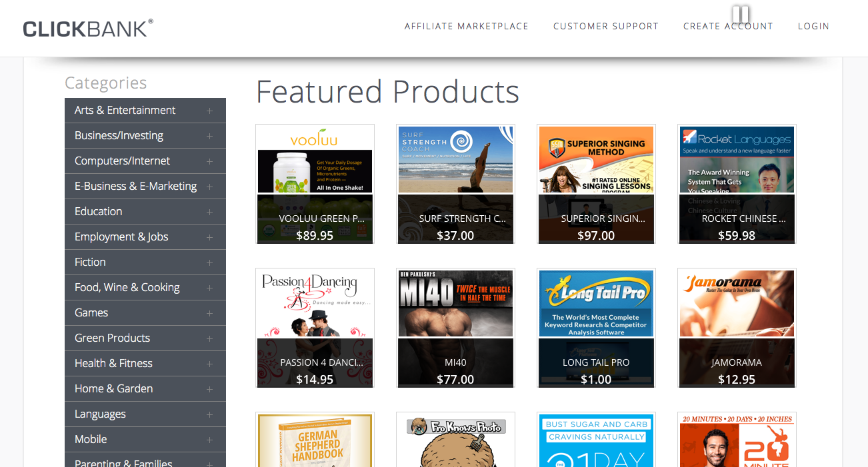The image size is (868, 467).
Task: Choose Green Products category
Action: click(145, 338)
